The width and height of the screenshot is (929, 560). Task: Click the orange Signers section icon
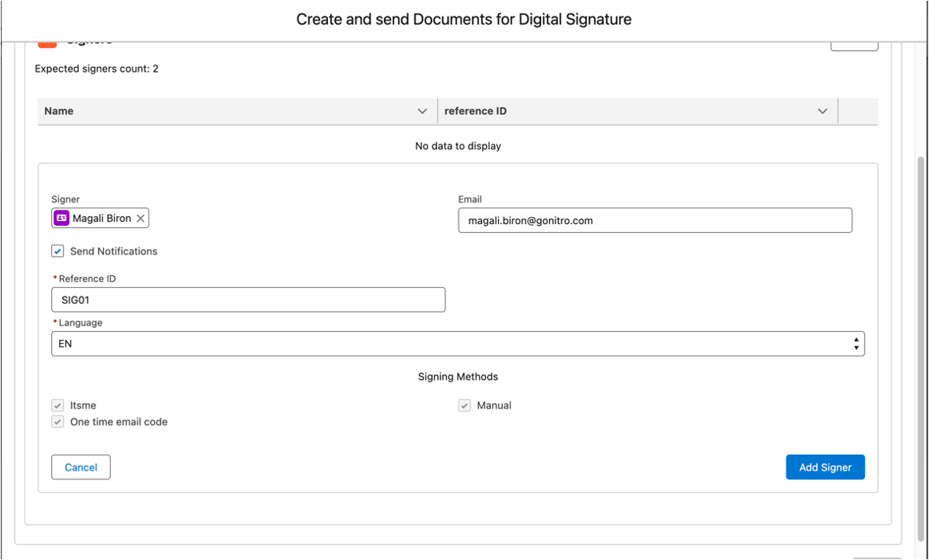(47, 43)
